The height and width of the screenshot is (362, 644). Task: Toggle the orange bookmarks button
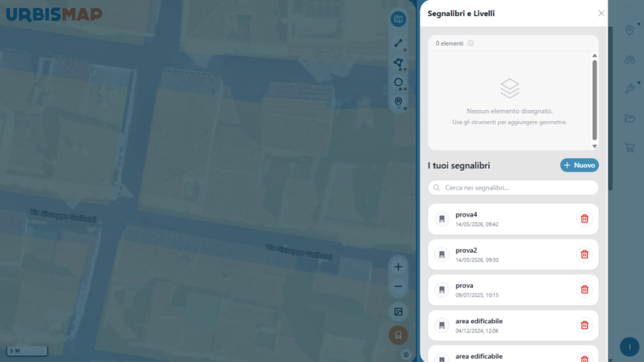[x=398, y=335]
